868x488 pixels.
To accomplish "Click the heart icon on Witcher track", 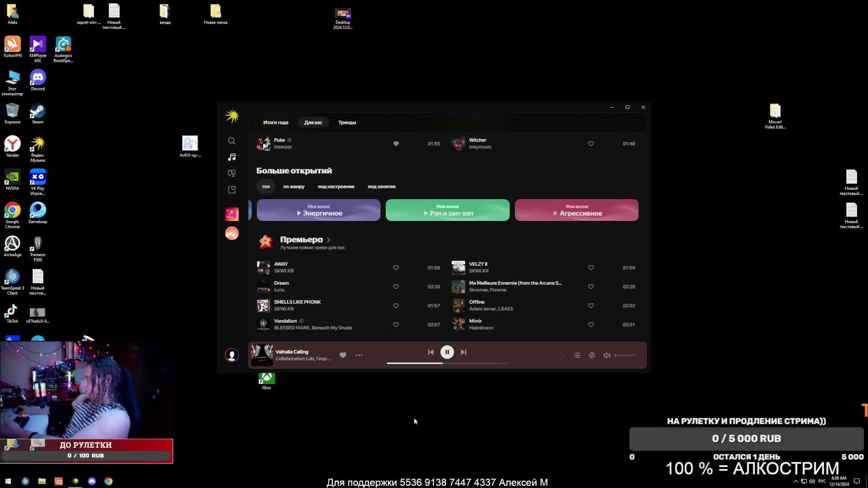I will pos(591,144).
